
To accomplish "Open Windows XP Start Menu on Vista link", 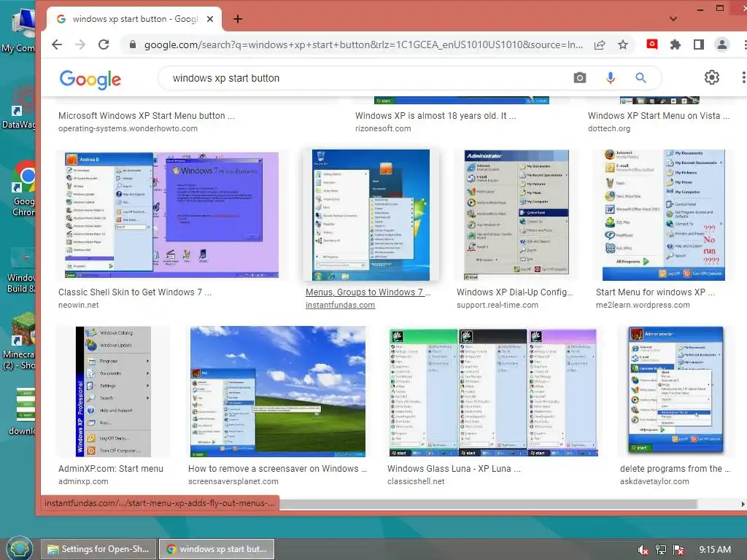I will 659,116.
